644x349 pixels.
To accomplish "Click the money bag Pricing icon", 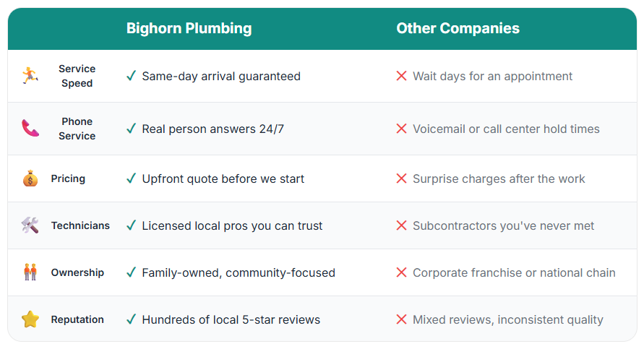I will (x=30, y=178).
